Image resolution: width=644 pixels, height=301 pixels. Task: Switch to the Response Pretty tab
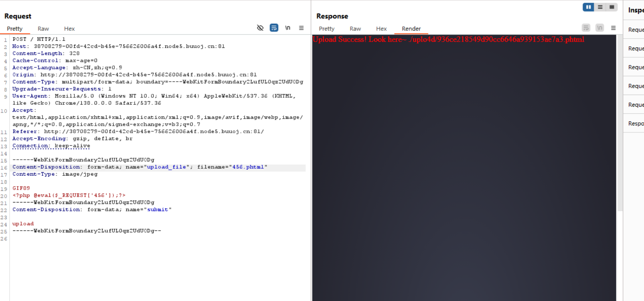326,29
